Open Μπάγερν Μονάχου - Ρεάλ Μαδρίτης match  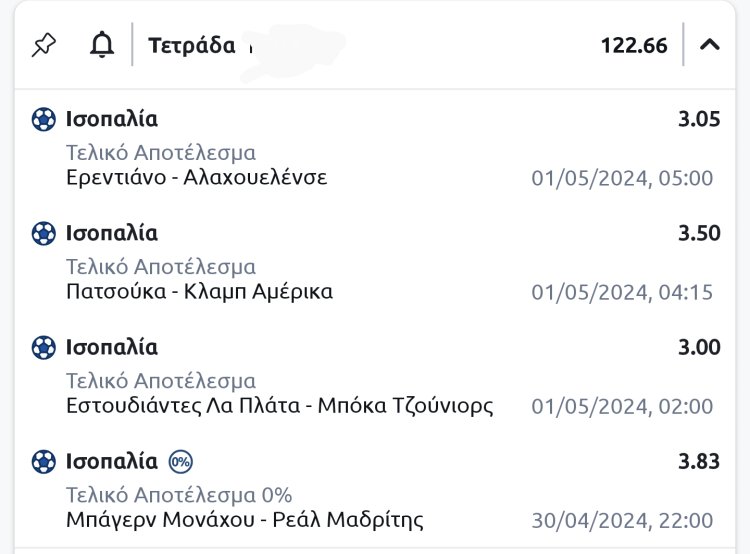click(244, 519)
